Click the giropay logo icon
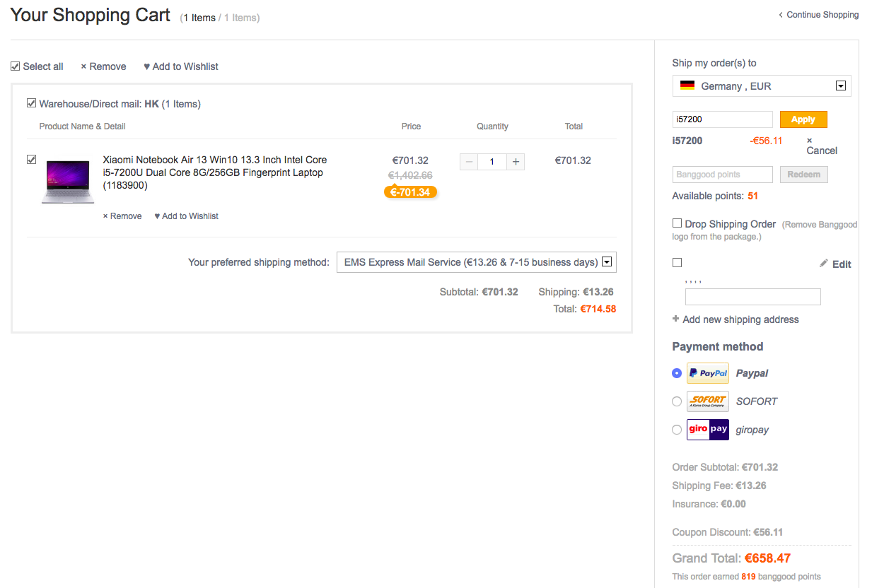The height and width of the screenshot is (588, 872). point(707,430)
